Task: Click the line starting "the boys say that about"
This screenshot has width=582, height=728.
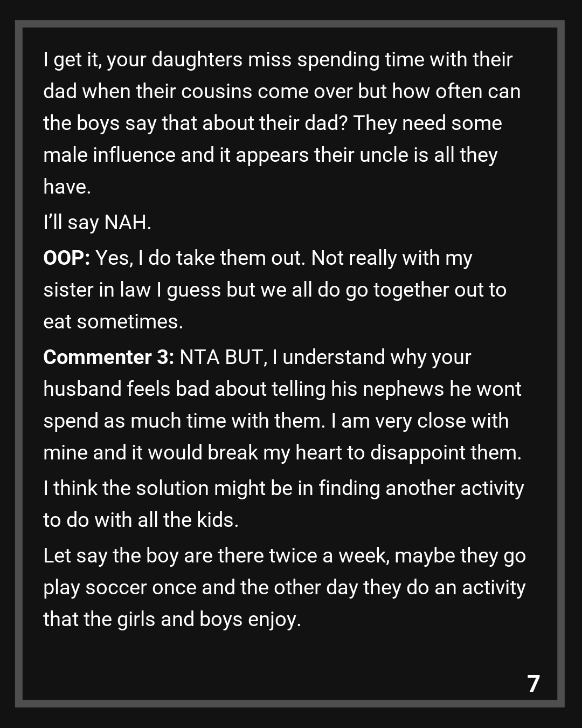Action: tap(272, 123)
